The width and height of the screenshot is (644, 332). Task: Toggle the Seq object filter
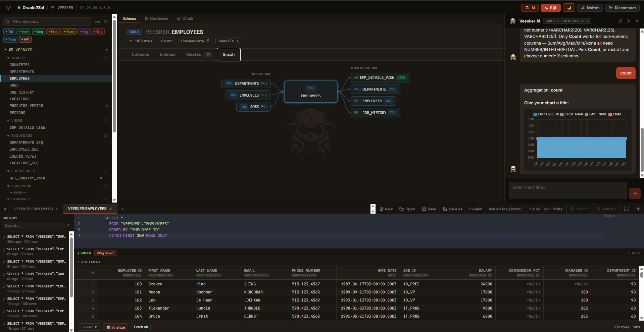[39, 32]
